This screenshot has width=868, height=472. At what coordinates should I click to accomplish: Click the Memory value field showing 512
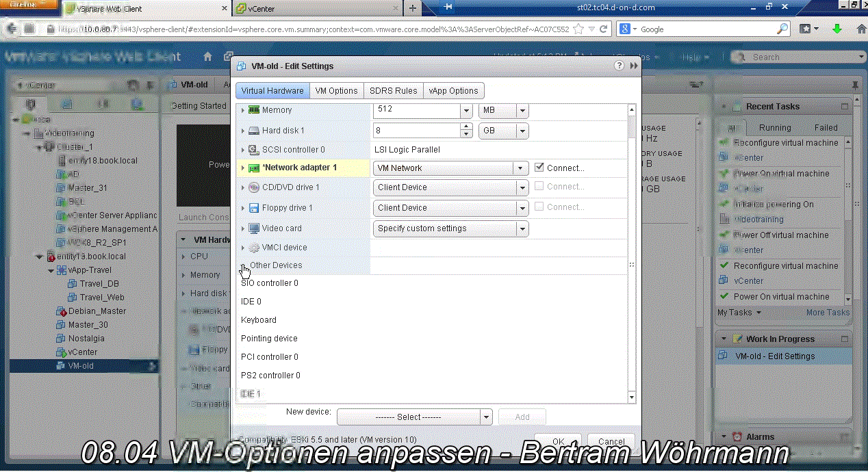pos(417,110)
